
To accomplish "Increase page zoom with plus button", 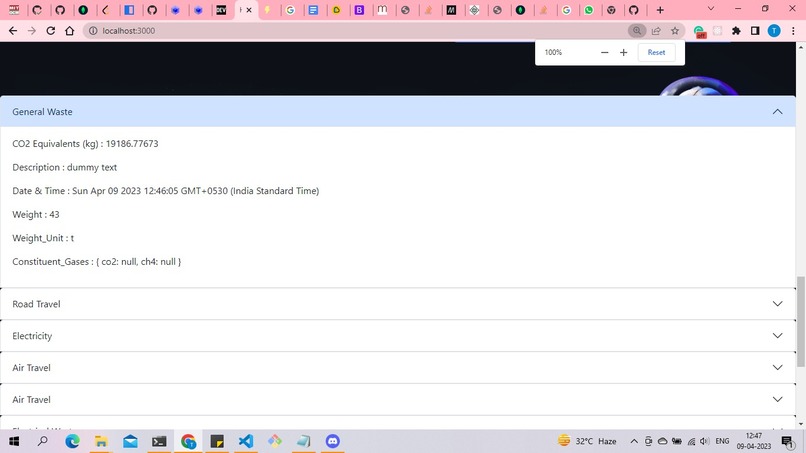I will pos(624,52).
